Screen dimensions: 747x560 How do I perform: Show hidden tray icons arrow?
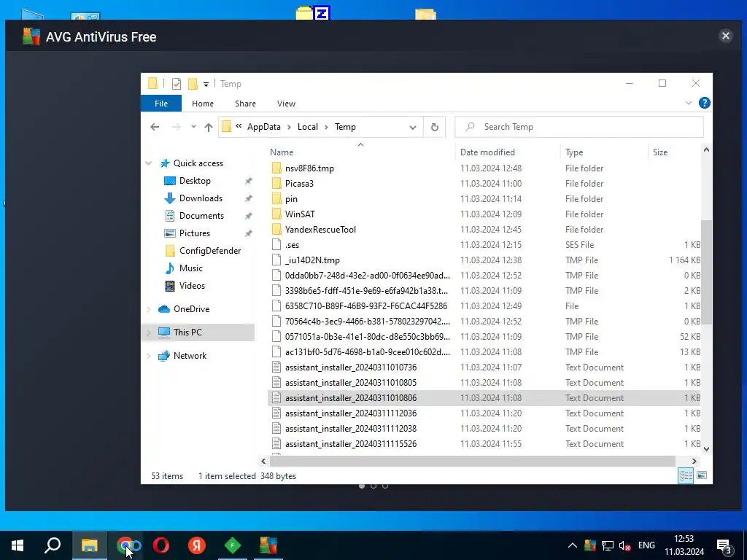point(573,545)
